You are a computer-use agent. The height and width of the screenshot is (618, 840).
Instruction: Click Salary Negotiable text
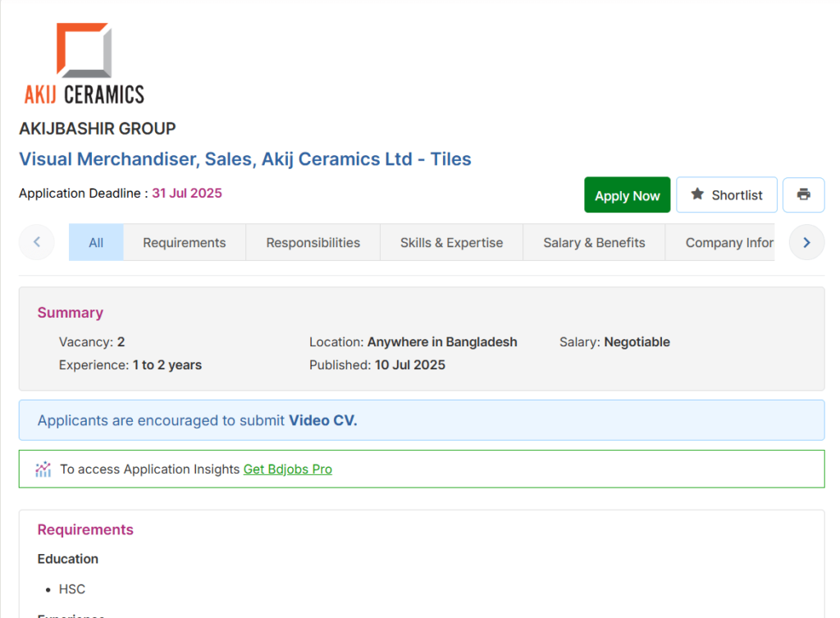coord(614,342)
